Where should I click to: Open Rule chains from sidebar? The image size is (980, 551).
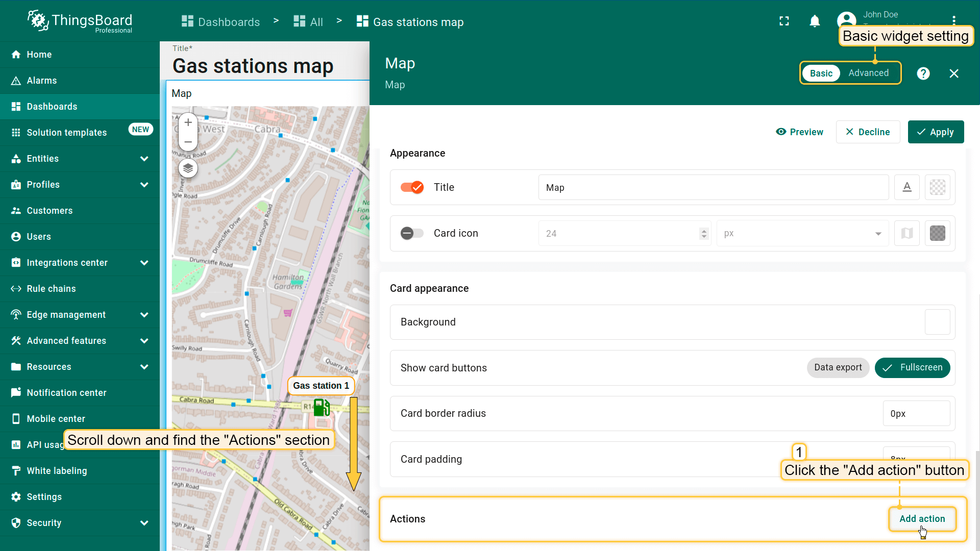pos(51,289)
